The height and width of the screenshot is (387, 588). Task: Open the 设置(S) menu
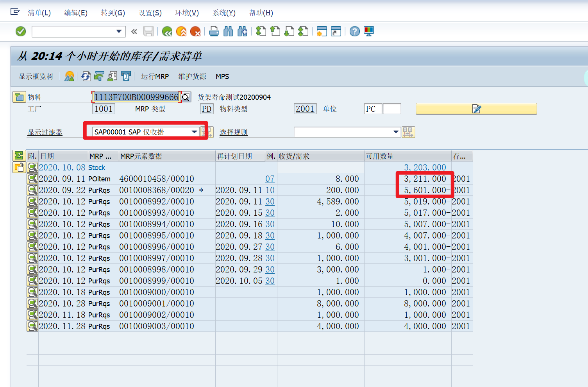tap(150, 13)
